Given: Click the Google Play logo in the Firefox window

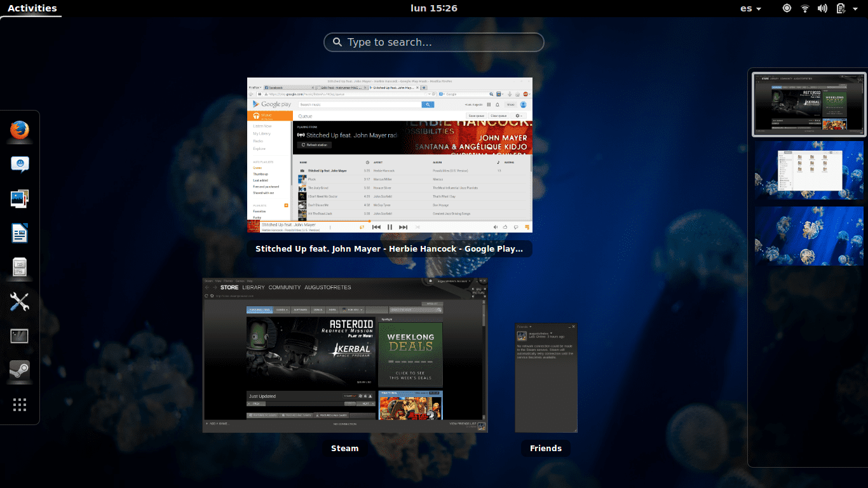Looking at the screenshot, I should coord(272,104).
